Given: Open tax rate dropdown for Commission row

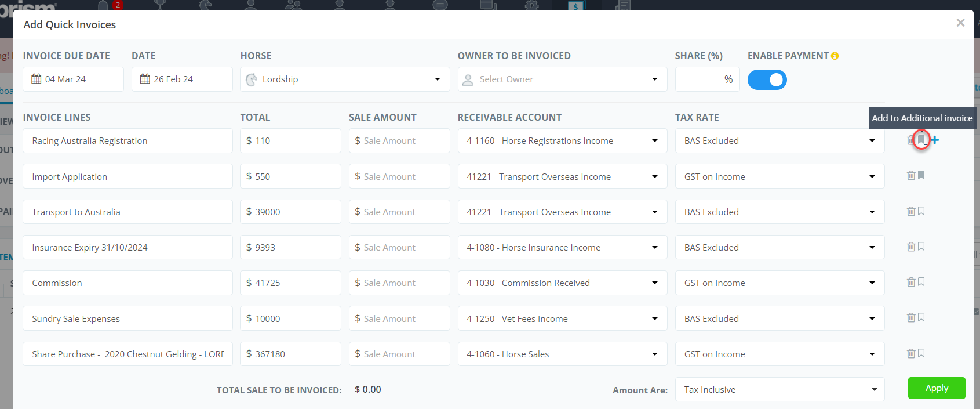Looking at the screenshot, I should pos(779,283).
